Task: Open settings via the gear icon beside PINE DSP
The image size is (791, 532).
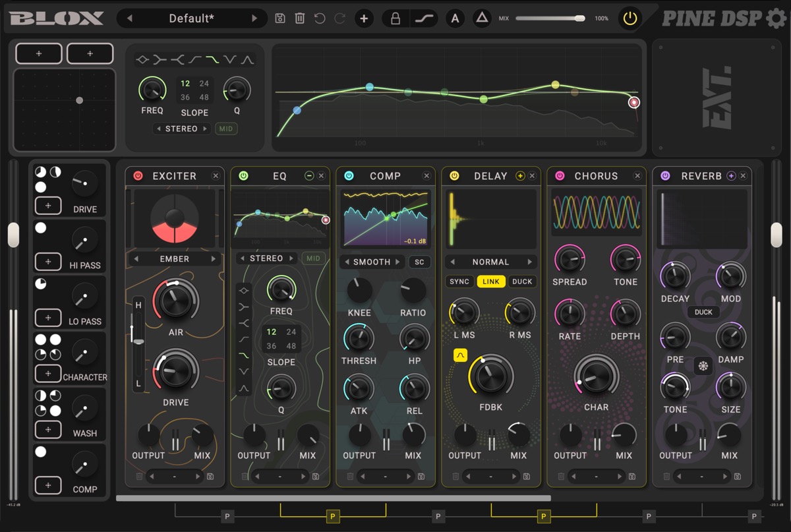Action: pos(776,18)
